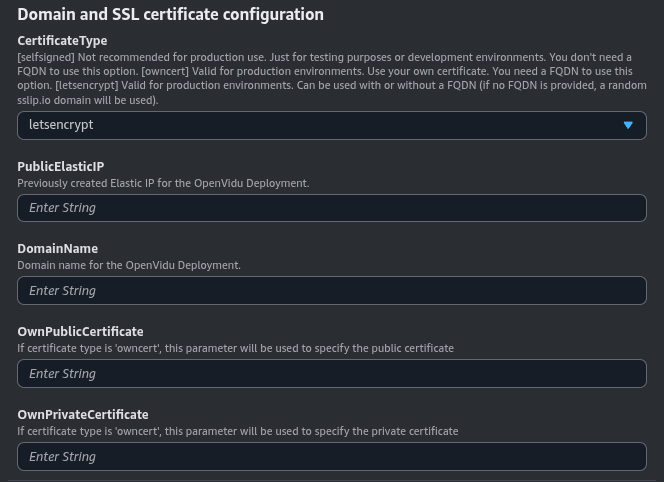Viewport: 664px width, 482px height.
Task: Click the CertificateType parameter label
Action: pos(62,41)
